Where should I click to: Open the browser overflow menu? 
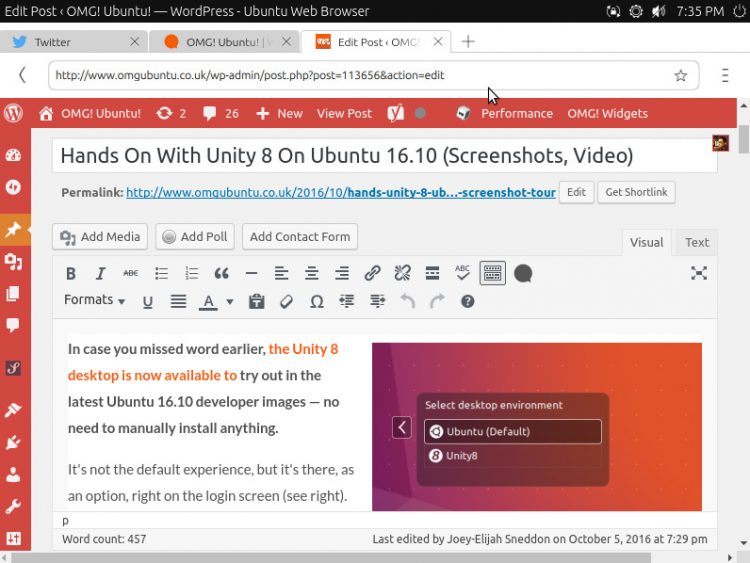(x=725, y=75)
